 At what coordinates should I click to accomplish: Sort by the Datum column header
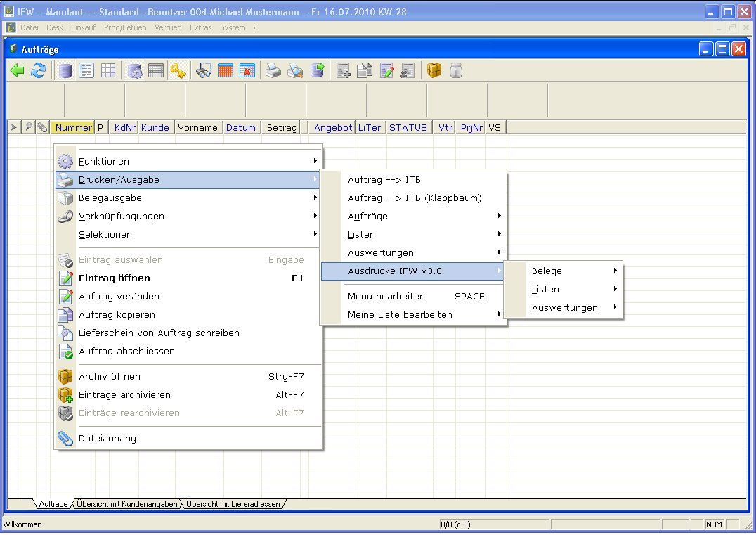coord(241,127)
